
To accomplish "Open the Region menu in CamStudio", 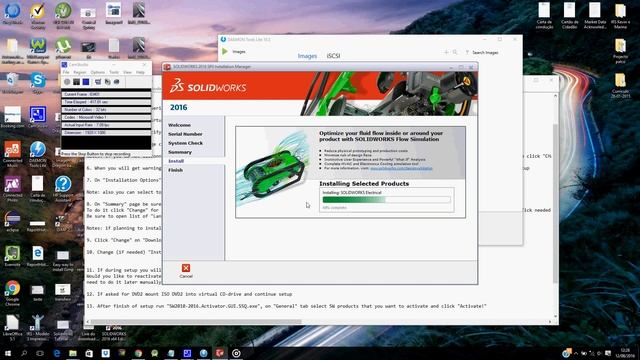I will click(80, 72).
